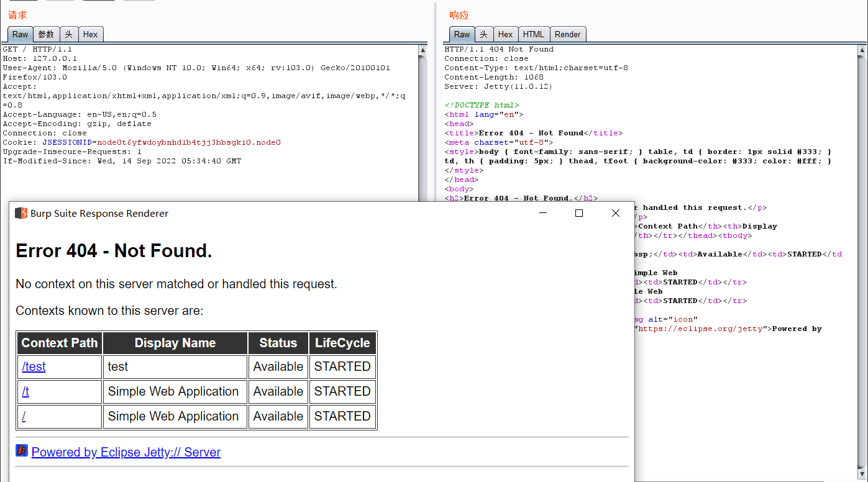Image resolution: width=868 pixels, height=482 pixels.
Task: Click the Available cell in the /test row
Action: [278, 366]
